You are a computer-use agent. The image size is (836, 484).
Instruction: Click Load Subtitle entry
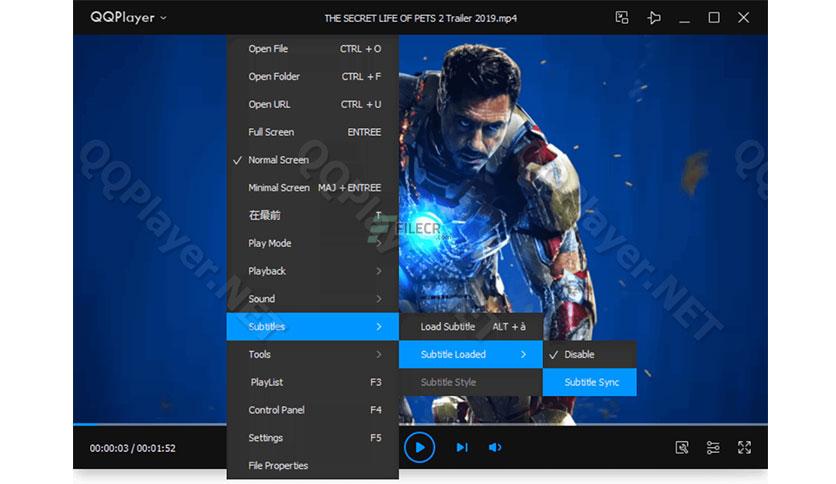pyautogui.click(x=471, y=327)
